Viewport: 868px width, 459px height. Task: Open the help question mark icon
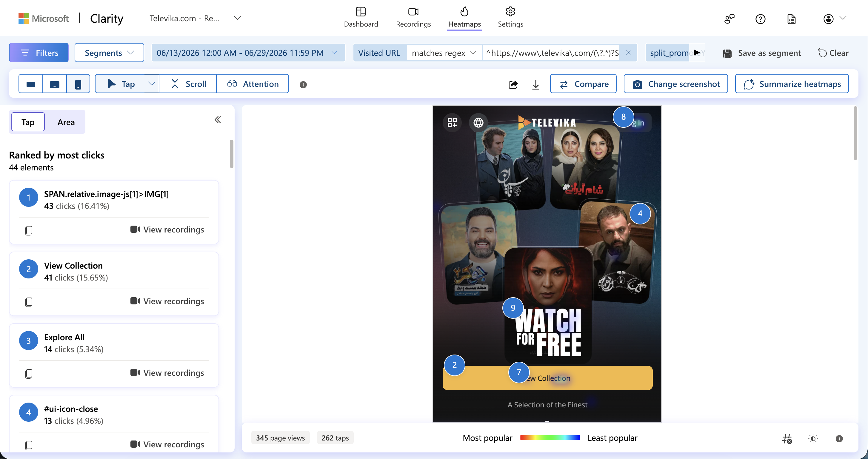761,19
